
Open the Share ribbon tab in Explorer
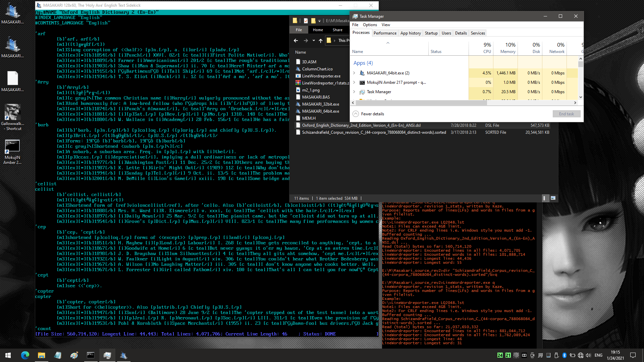point(337,30)
